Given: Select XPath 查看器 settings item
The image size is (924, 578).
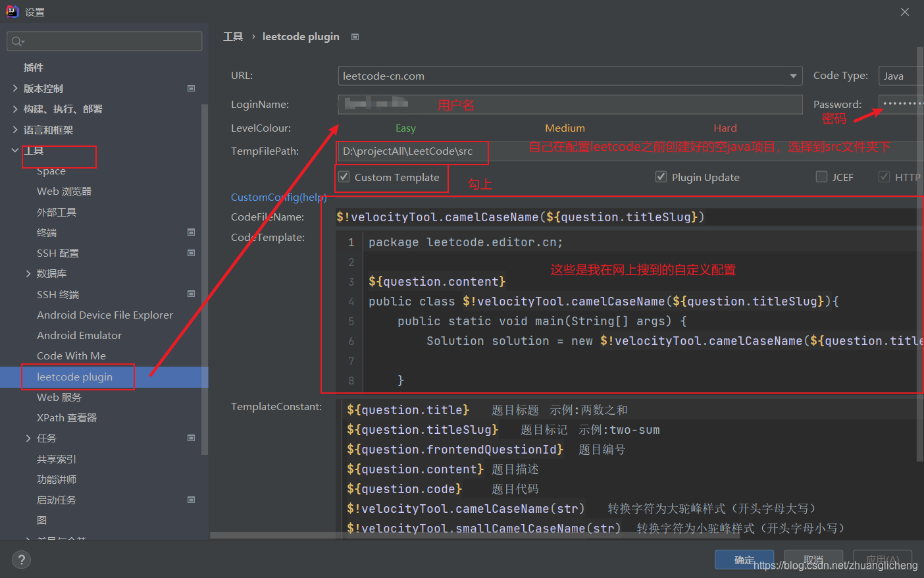Looking at the screenshot, I should pyautogui.click(x=66, y=417).
